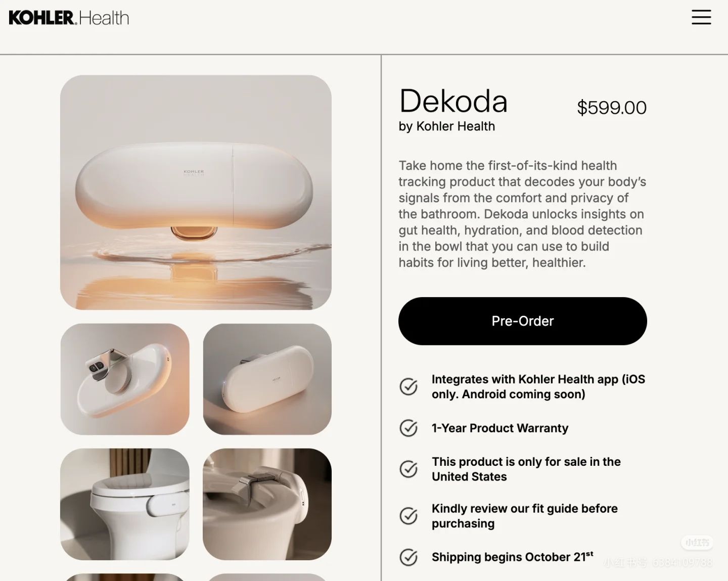Click the $599.00 price text
The width and height of the screenshot is (728, 581).
[612, 108]
